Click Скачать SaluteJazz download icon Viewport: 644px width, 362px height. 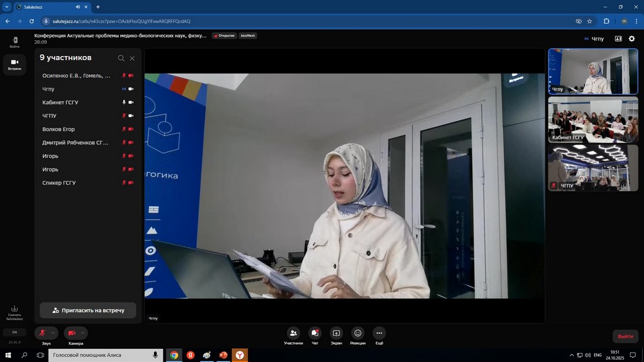coord(14,309)
